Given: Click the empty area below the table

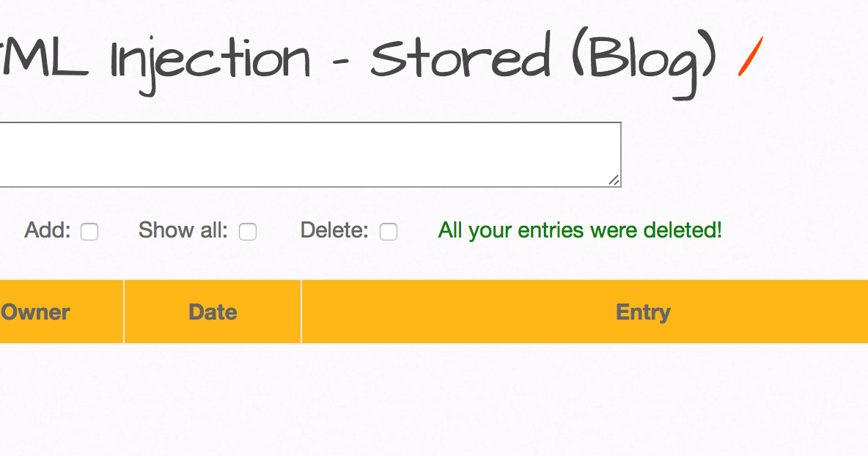Looking at the screenshot, I should point(434,403).
